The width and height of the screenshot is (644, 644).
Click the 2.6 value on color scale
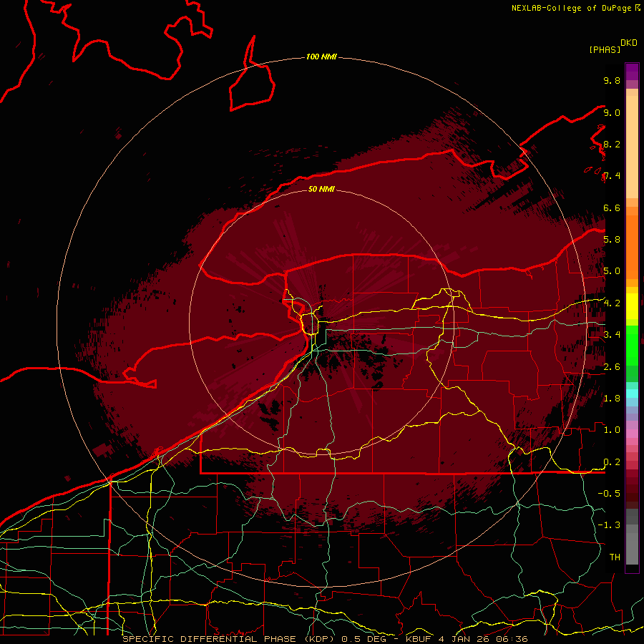(x=612, y=367)
